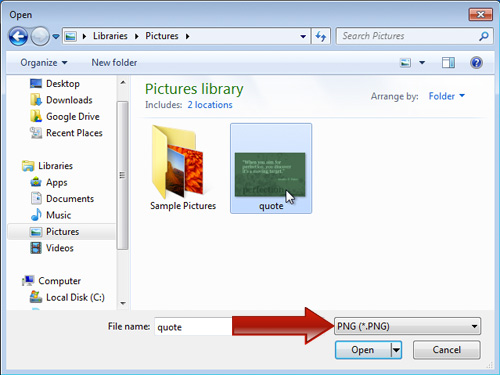Click the Help question mark icon
Image resolution: width=500 pixels, height=375 pixels.
(476, 63)
